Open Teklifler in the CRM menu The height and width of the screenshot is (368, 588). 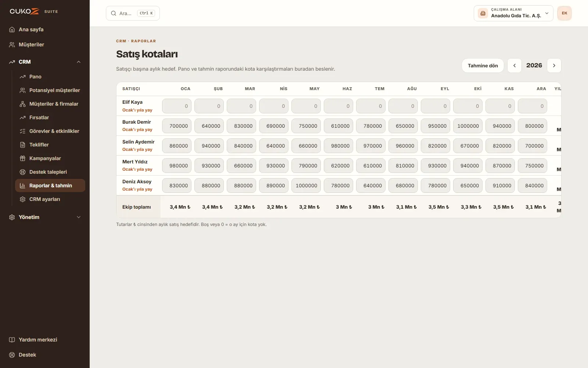click(50, 145)
